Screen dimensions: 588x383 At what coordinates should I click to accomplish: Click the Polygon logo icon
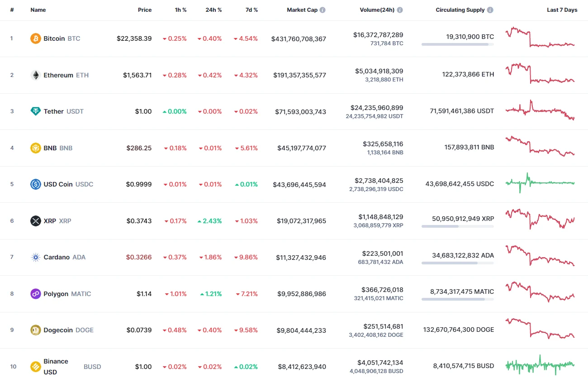[x=35, y=294]
